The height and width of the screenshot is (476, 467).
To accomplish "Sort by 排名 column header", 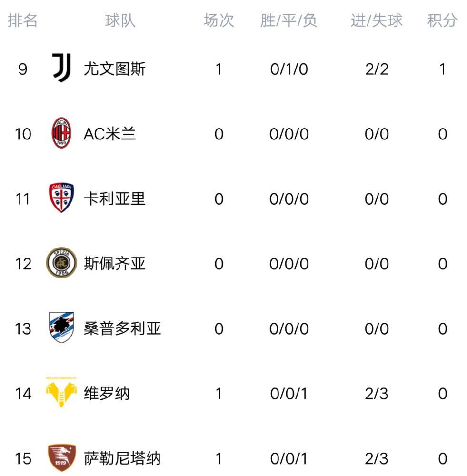I will click(22, 20).
